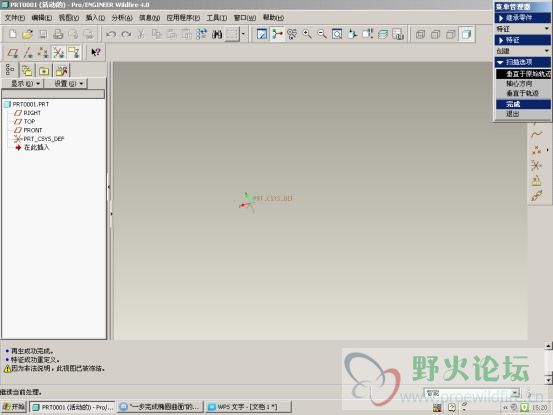Click the Repaint screen icon

point(262,34)
